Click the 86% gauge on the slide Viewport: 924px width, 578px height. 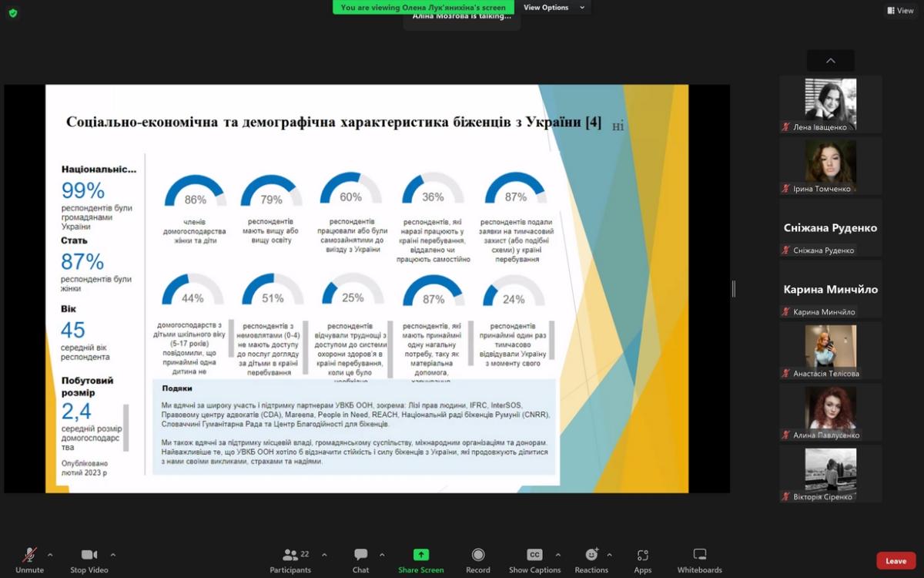pos(196,192)
